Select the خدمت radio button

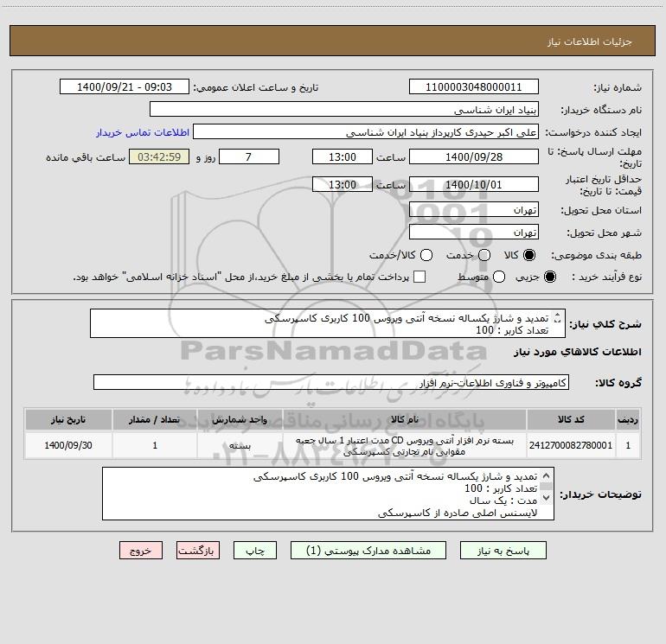click(484, 255)
